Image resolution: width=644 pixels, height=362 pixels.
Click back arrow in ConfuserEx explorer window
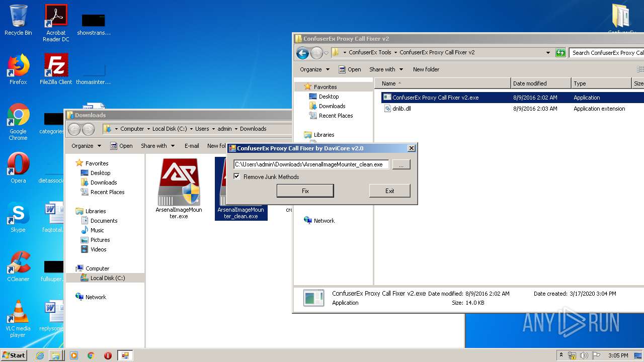tap(302, 52)
